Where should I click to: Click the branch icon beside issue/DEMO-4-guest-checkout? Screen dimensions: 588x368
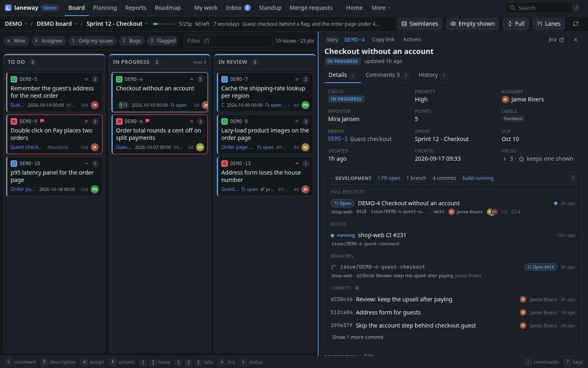pyautogui.click(x=334, y=267)
